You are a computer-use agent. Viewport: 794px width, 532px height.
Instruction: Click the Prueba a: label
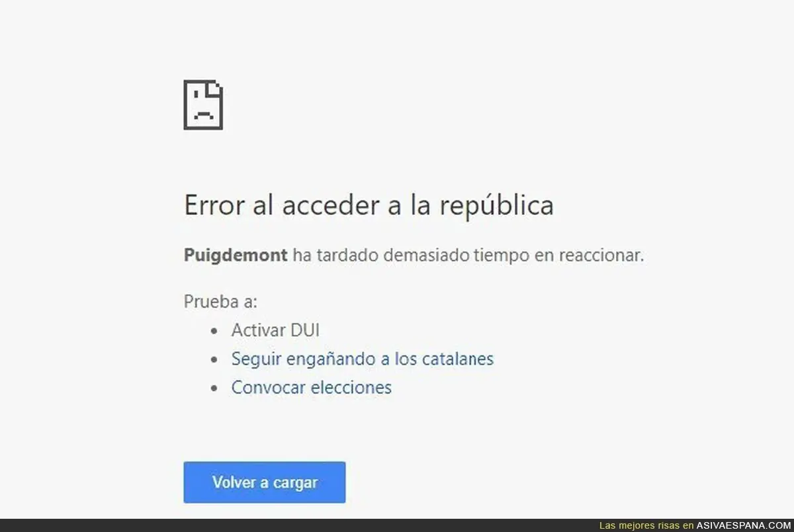click(x=220, y=302)
